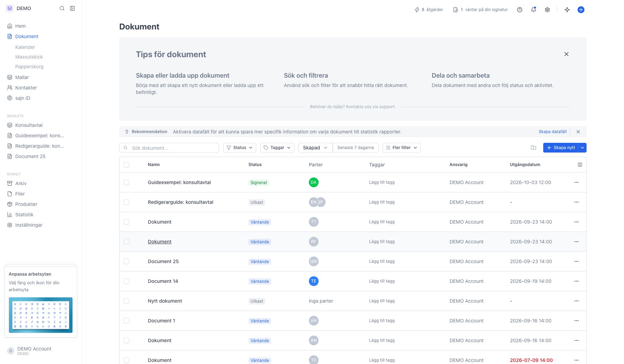This screenshot has width=624, height=364.
Task: Open the Status filter dropdown
Action: click(x=240, y=148)
